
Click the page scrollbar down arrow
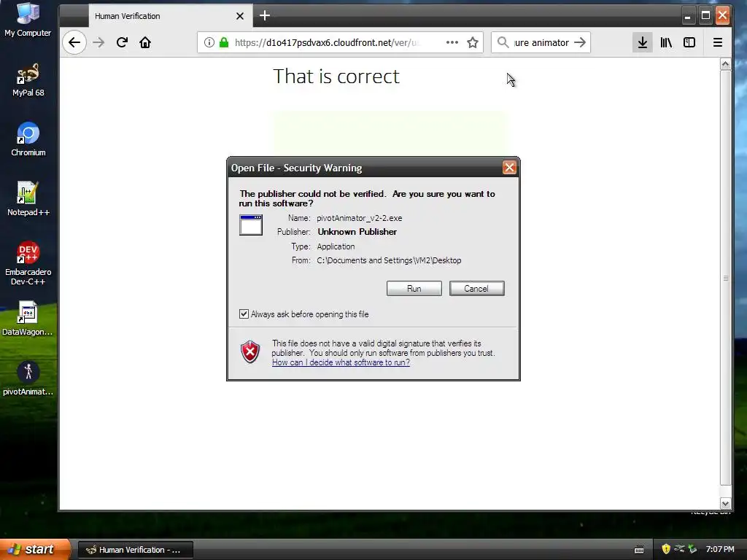pyautogui.click(x=725, y=503)
